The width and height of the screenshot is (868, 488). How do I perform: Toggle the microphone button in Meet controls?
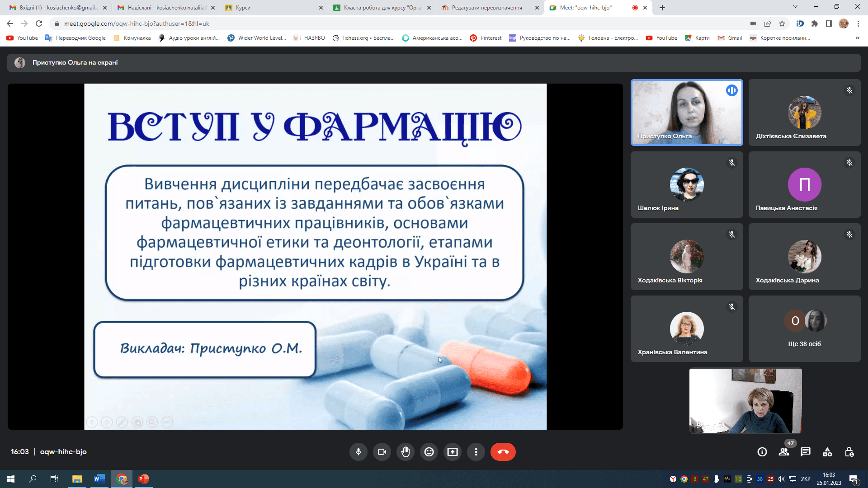click(359, 452)
